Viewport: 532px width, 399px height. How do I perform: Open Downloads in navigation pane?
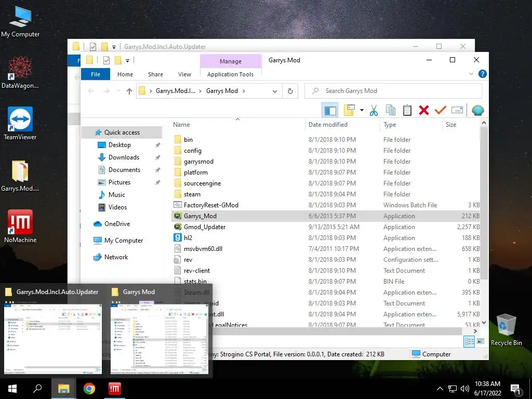(x=124, y=157)
